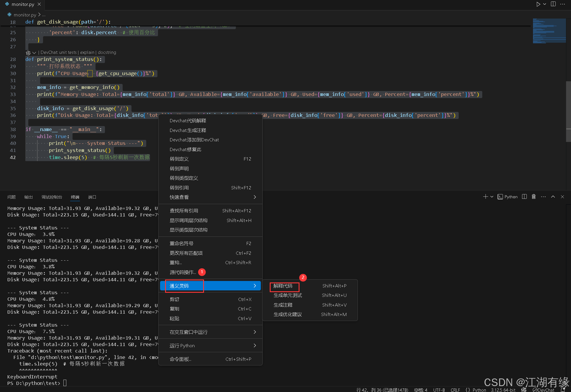Image resolution: width=571 pixels, height=392 pixels.
Task: Click the 'docstring' codelens link
Action: tap(107, 52)
